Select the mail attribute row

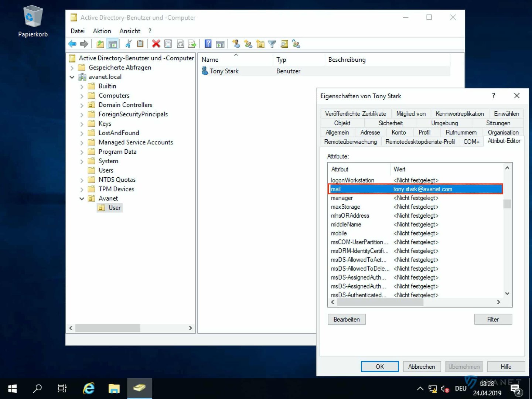415,189
